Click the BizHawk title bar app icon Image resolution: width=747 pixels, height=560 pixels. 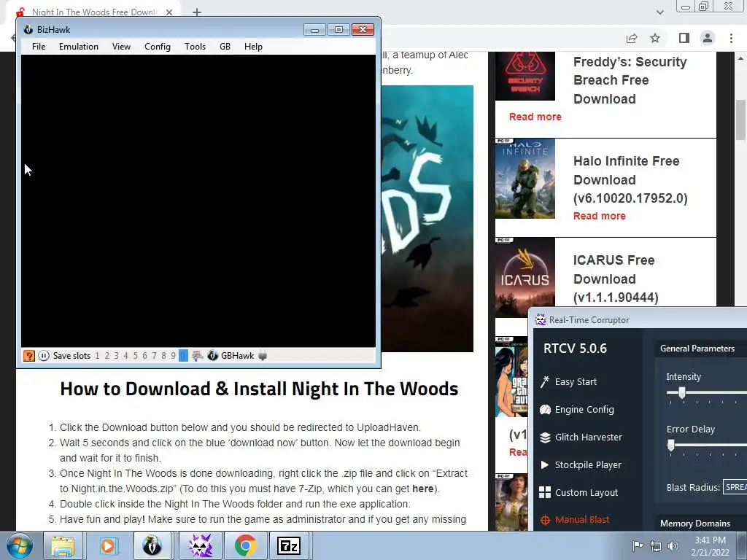(x=28, y=29)
